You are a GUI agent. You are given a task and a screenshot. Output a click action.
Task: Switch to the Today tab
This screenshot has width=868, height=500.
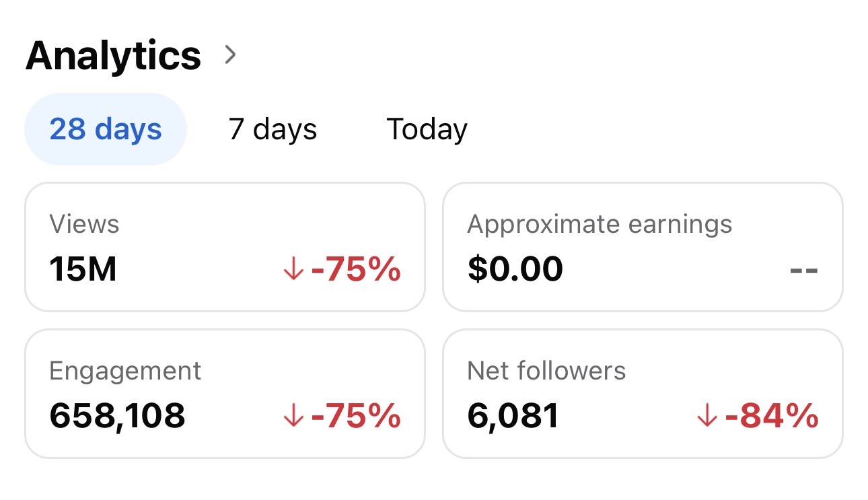pos(427,129)
